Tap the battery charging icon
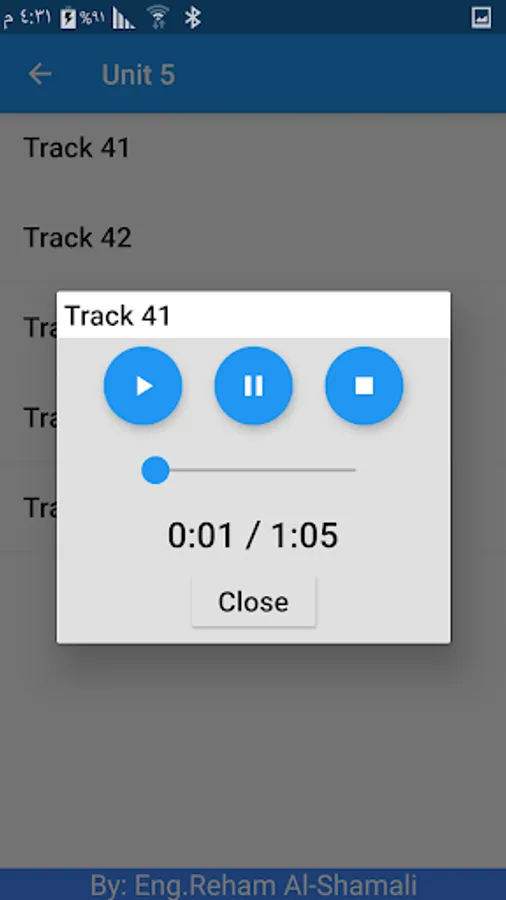 tap(68, 17)
